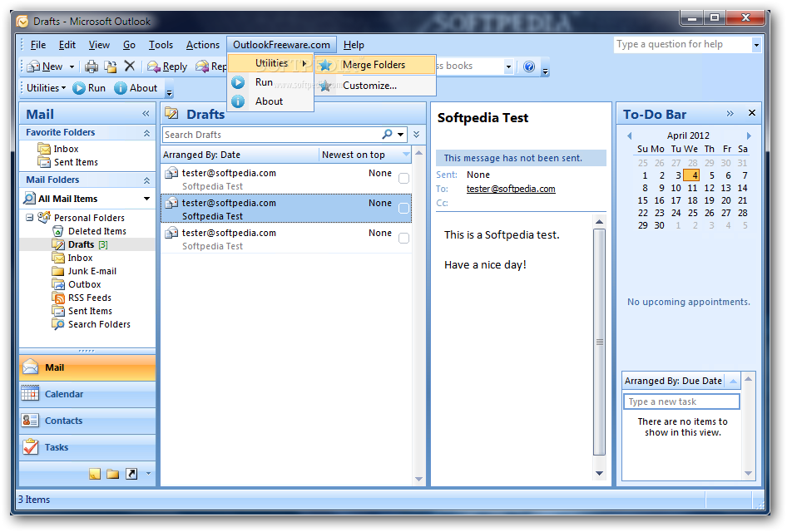Click the Notes icon in navigation pane
The width and height of the screenshot is (787, 532).
click(x=94, y=474)
